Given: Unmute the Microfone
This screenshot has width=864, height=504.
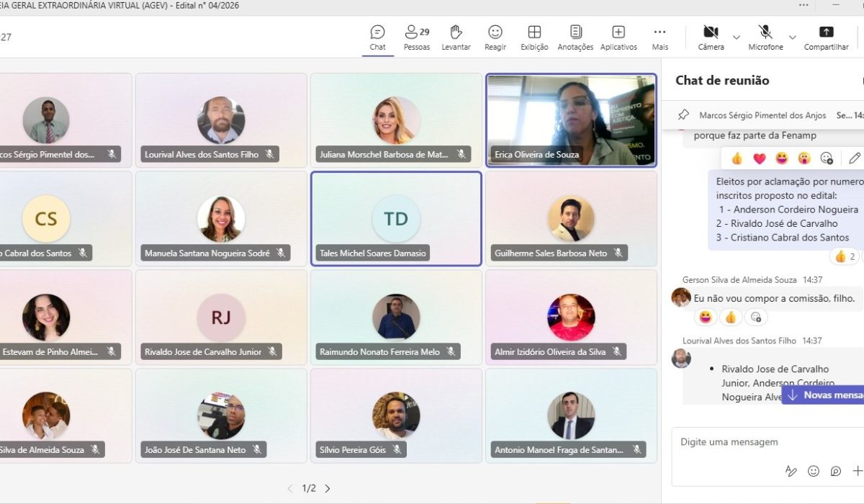Looking at the screenshot, I should (765, 37).
